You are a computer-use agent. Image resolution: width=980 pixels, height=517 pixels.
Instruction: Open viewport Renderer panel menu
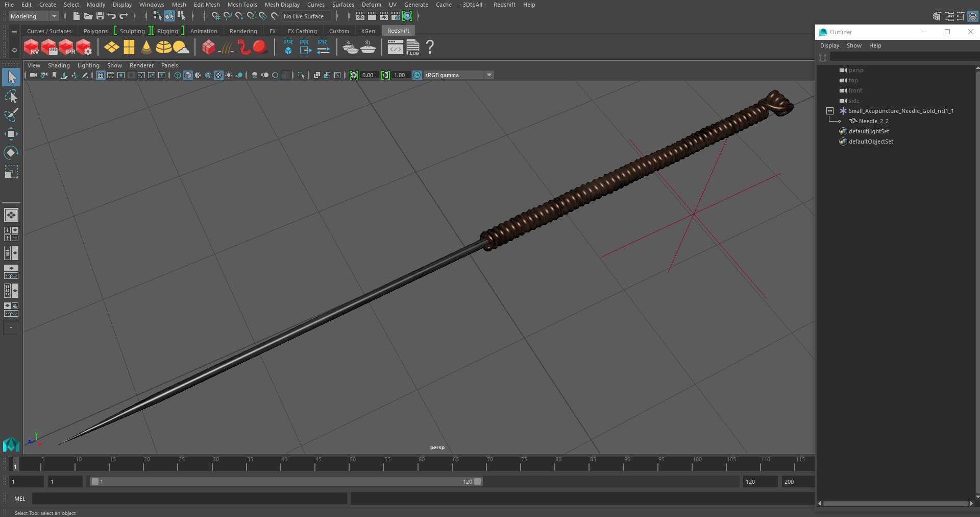tap(141, 65)
